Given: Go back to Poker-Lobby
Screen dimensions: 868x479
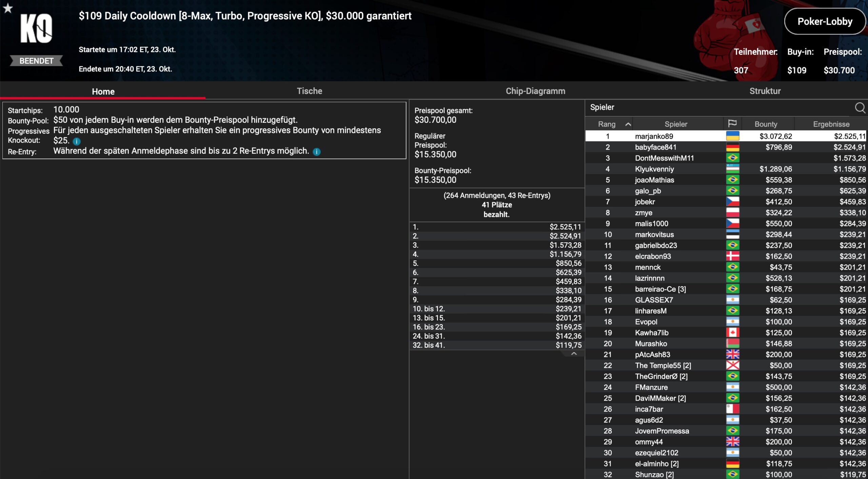Looking at the screenshot, I should click(x=825, y=22).
